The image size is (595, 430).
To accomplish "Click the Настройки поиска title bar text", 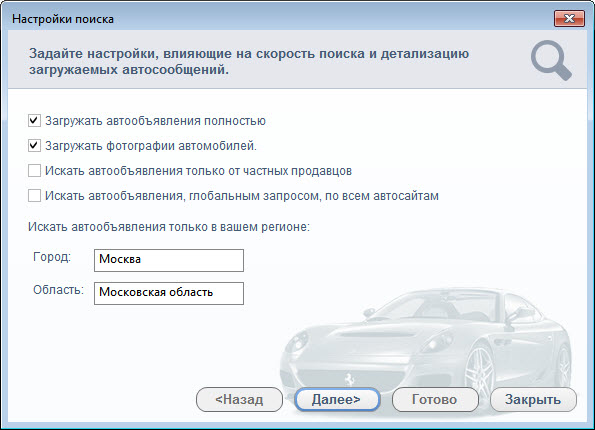I will tap(63, 19).
